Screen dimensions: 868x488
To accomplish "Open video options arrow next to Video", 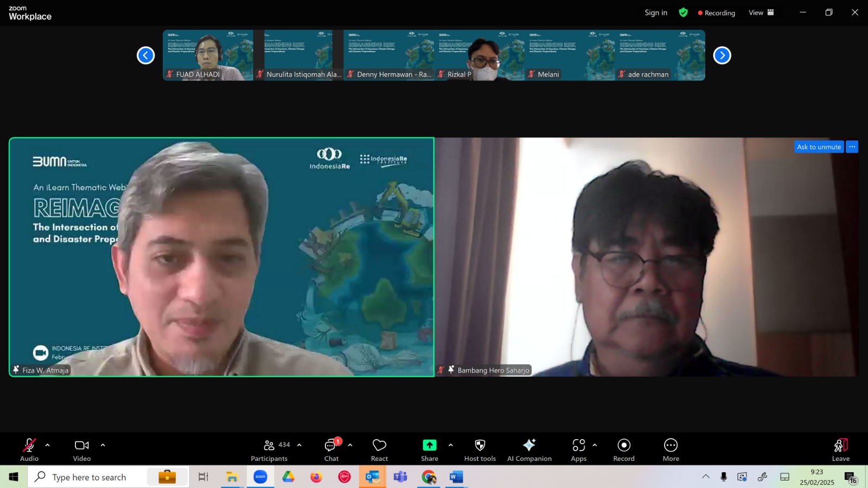I will click(x=103, y=445).
